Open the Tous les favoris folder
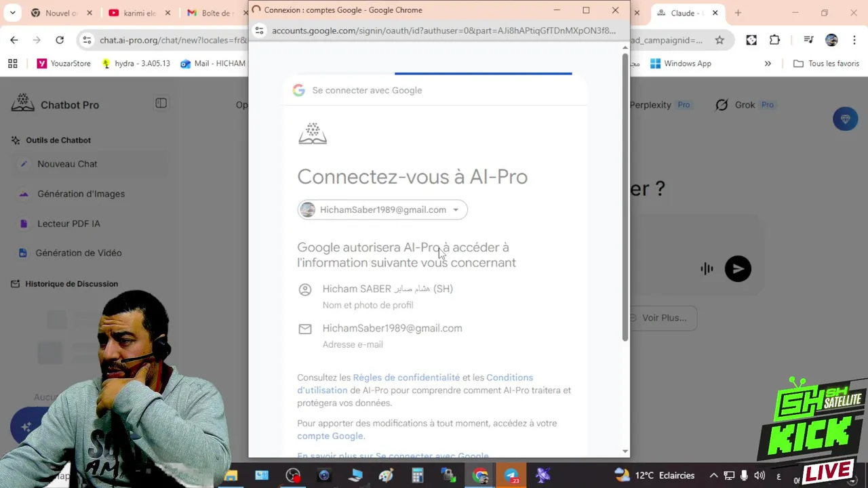This screenshot has width=868, height=488. 826,64
